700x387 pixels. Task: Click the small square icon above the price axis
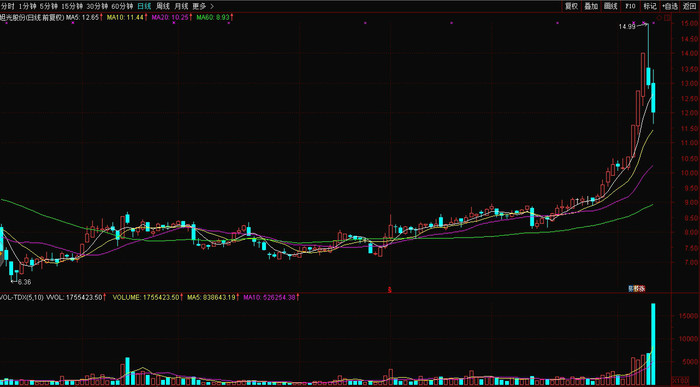(667, 18)
